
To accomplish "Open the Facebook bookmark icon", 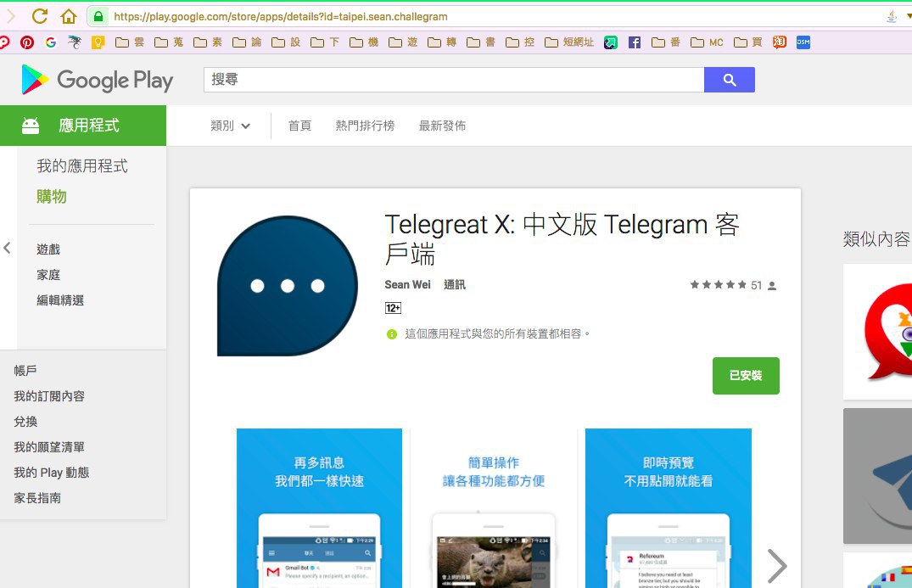I will (634, 42).
